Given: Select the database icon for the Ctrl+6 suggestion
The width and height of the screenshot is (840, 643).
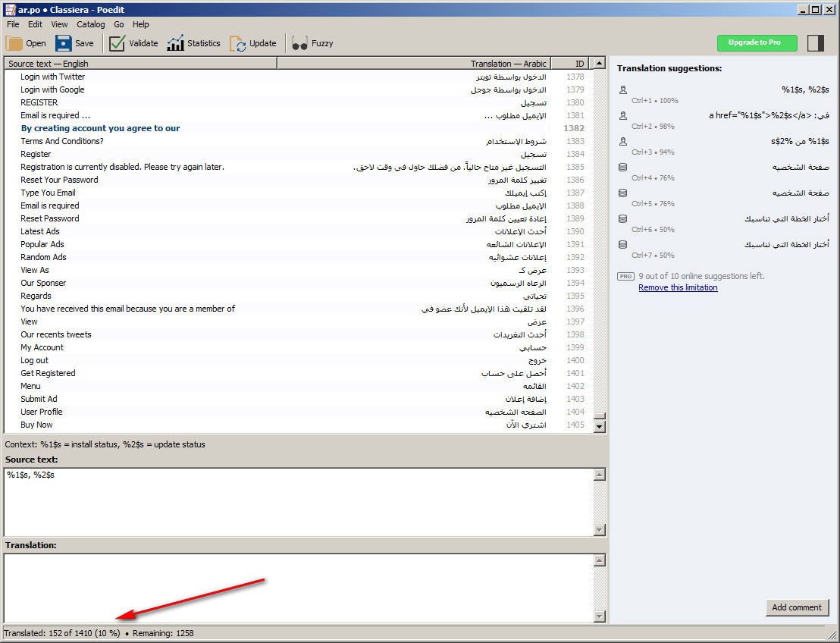Looking at the screenshot, I should tap(622, 218).
